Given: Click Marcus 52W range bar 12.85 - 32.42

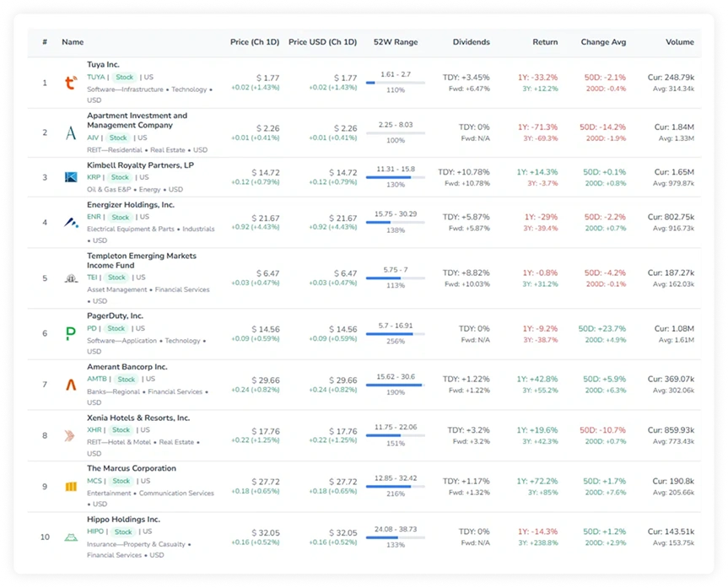Looking at the screenshot, I should (x=396, y=487).
